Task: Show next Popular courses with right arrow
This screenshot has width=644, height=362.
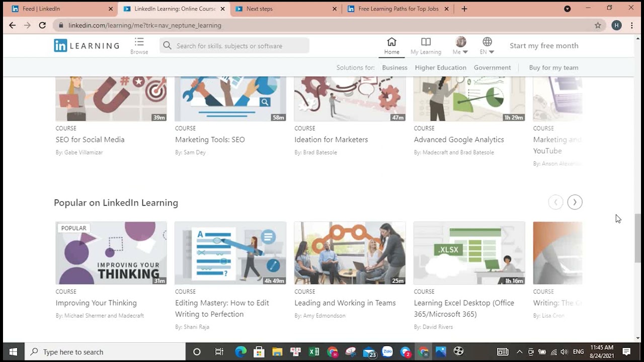Action: pyautogui.click(x=575, y=202)
